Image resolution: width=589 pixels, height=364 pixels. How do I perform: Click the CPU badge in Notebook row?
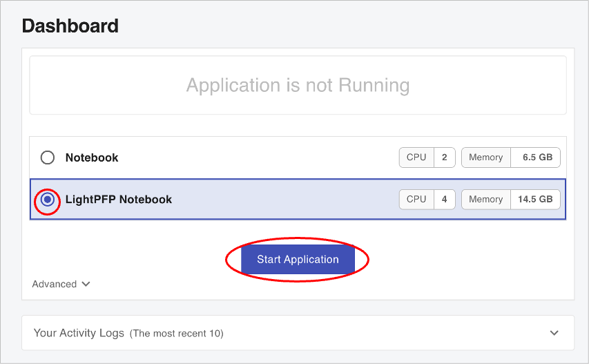tap(416, 157)
